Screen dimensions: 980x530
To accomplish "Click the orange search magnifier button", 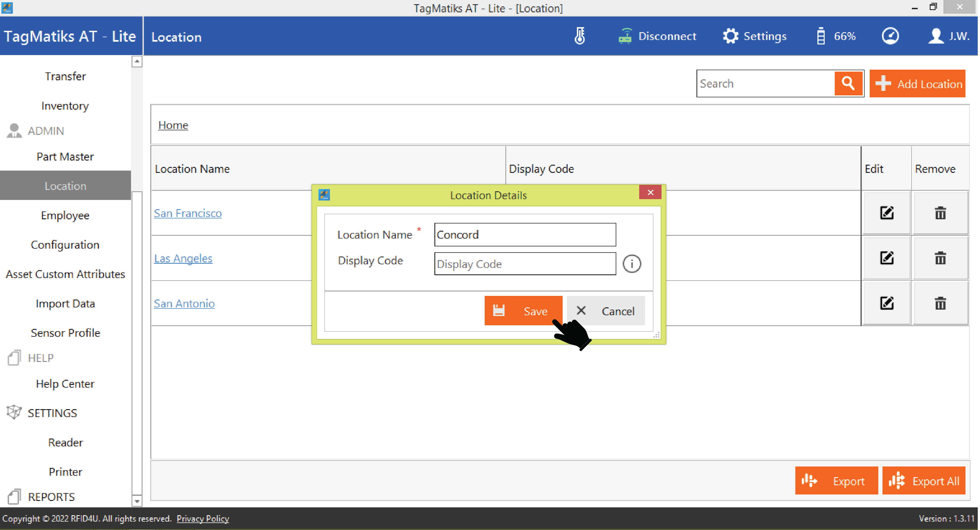I will click(848, 83).
